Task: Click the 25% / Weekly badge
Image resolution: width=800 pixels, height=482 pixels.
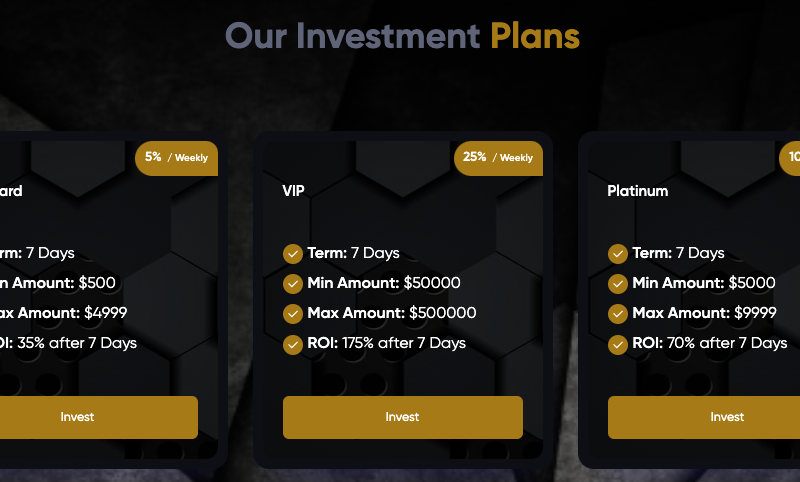Action: click(x=498, y=158)
